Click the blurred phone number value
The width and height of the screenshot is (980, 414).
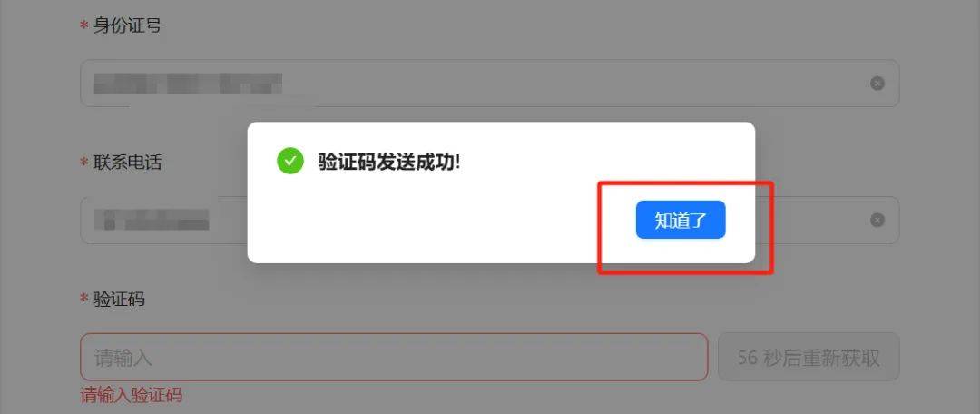click(152, 220)
